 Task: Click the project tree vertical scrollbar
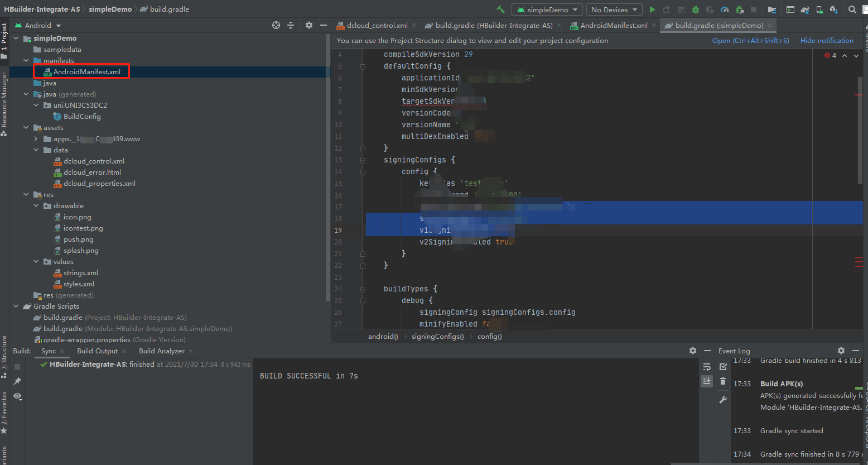coord(327,167)
